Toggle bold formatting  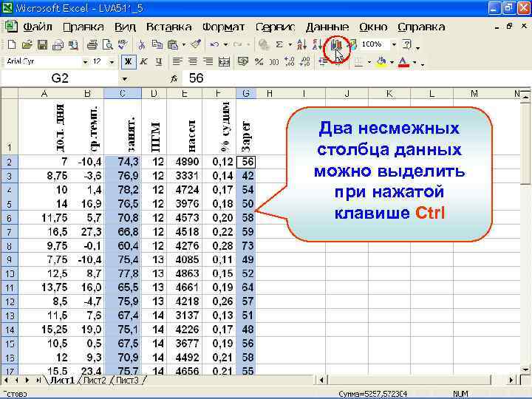[129, 62]
